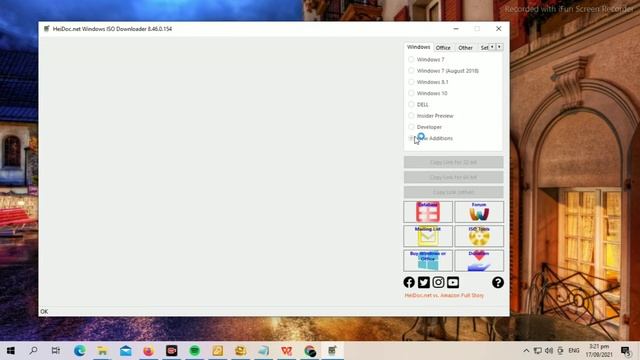Open the notification center icon

pyautogui.click(x=625, y=351)
